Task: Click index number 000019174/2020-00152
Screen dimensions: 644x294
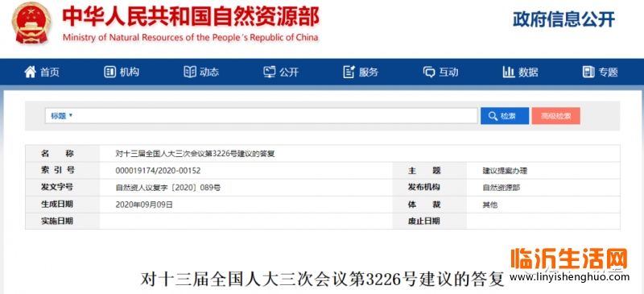Action: point(158,171)
